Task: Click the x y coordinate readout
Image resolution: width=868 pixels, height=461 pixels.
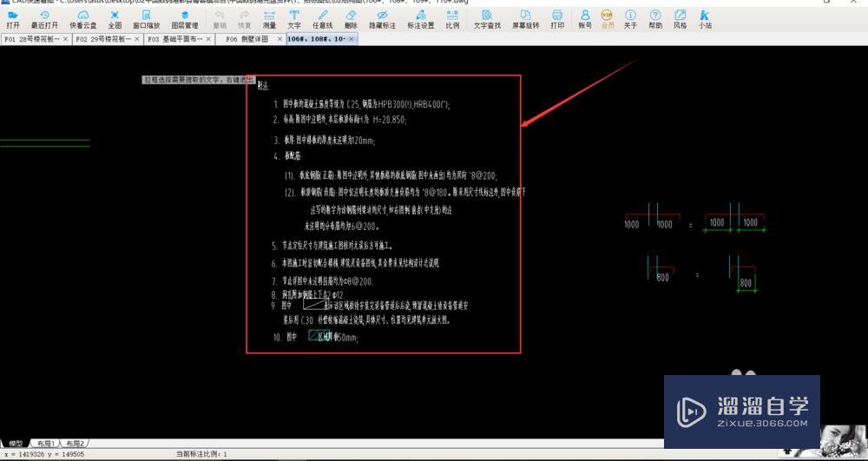Action: [x=44, y=454]
